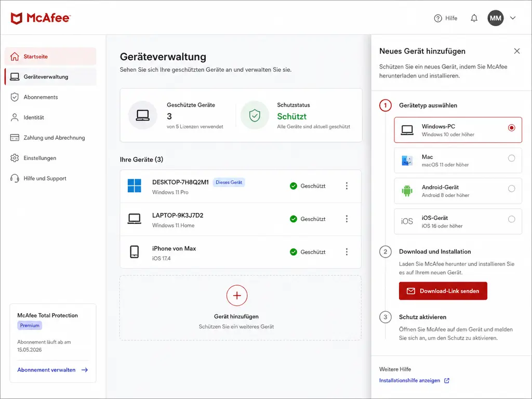Go to Startseite in sidebar
Image resolution: width=532 pixels, height=399 pixels.
50,56
